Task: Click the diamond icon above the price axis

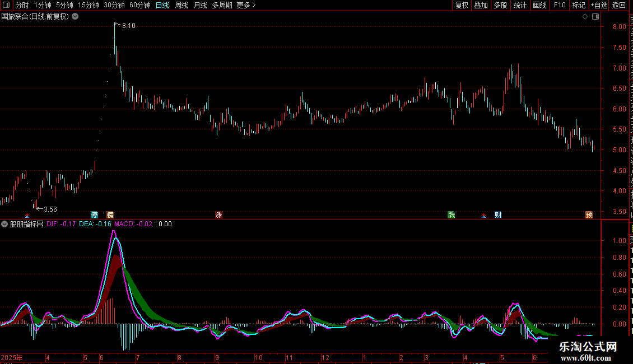Action: [585, 17]
